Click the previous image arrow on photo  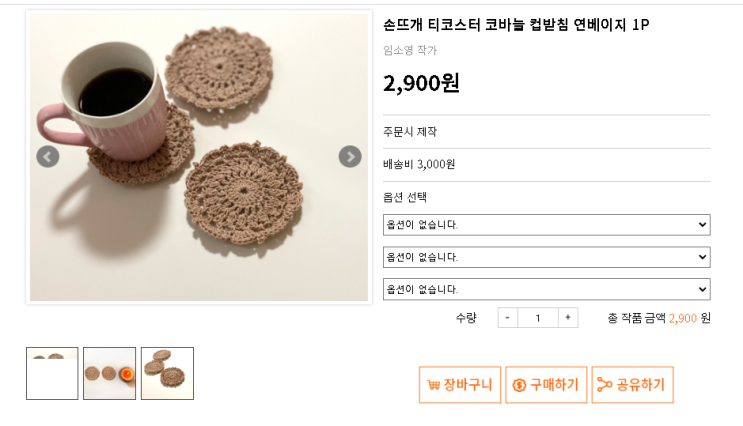(x=47, y=156)
